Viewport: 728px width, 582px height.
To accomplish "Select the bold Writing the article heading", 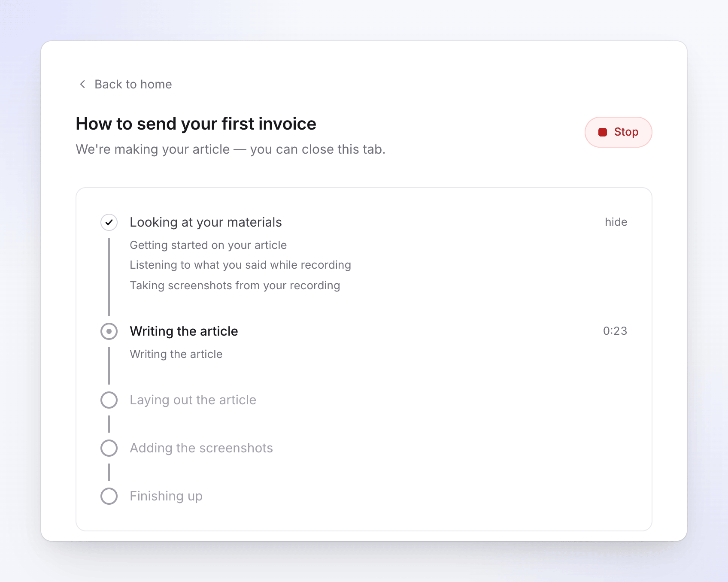I will click(184, 331).
